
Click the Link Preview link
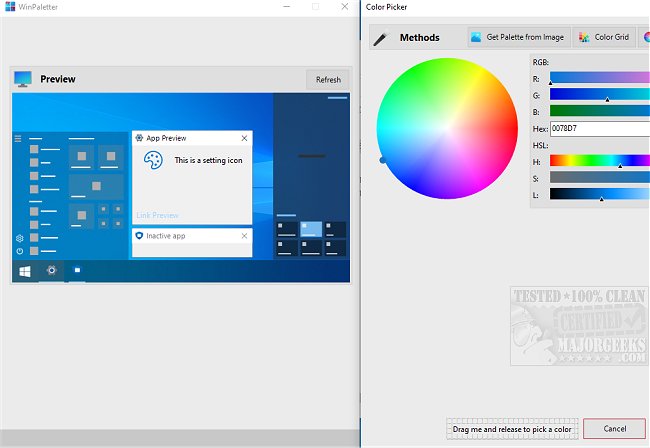pyautogui.click(x=157, y=216)
